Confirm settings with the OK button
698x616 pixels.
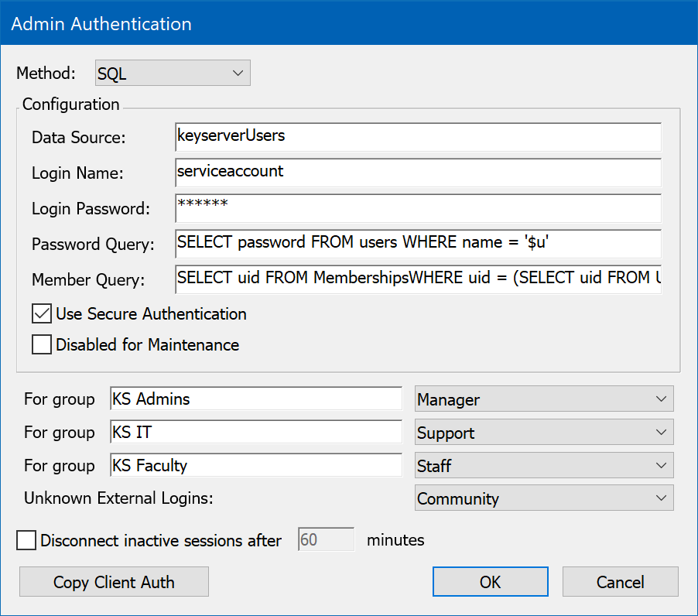pos(490,582)
